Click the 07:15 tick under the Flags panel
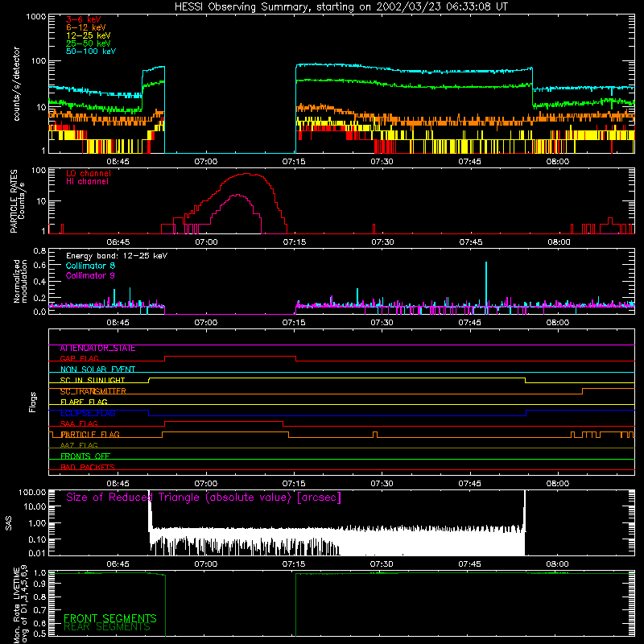 tap(294, 484)
